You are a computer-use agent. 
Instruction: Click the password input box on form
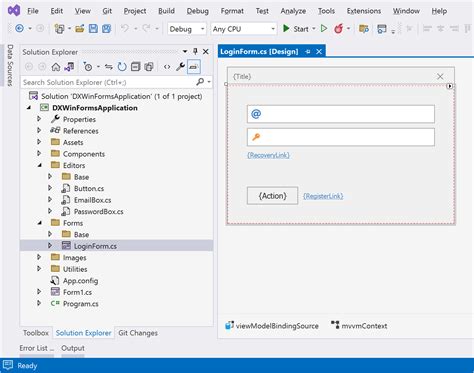341,137
